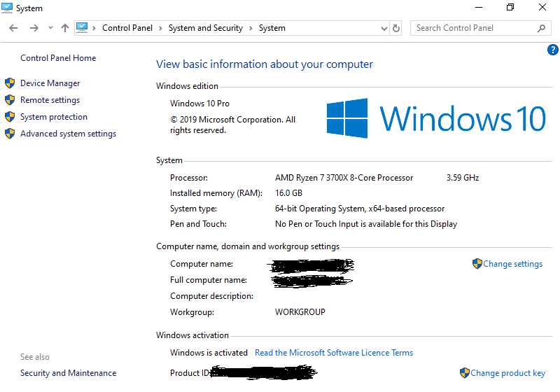Click the System window title icon
Viewport: 560px width, 392px height.
[7, 8]
